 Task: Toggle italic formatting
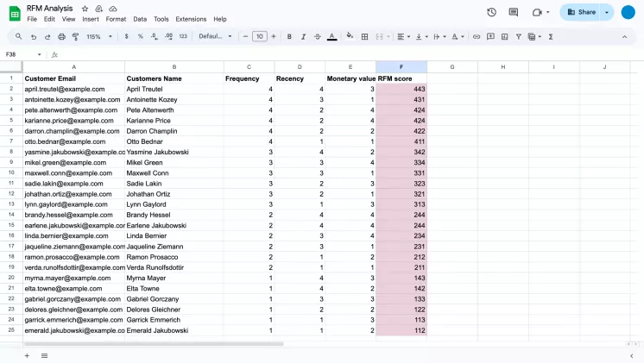tap(303, 37)
